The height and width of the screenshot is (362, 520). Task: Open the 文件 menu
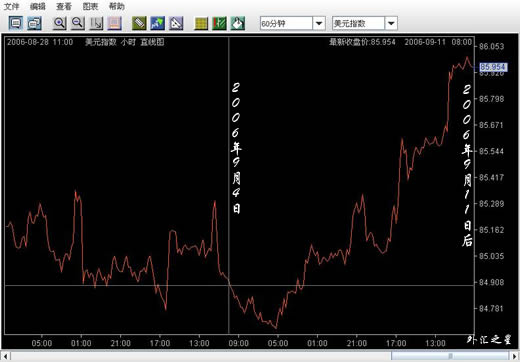pyautogui.click(x=11, y=6)
